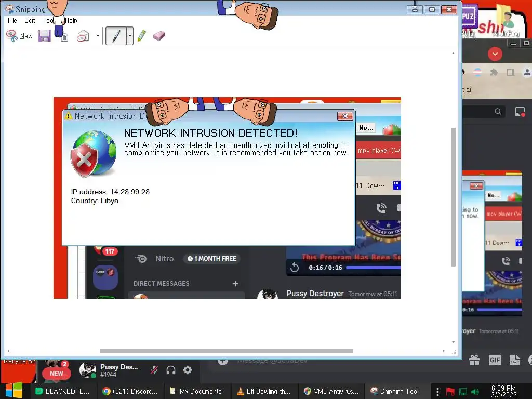
Task: Click the PUZ desktop icon
Action: pos(470,20)
